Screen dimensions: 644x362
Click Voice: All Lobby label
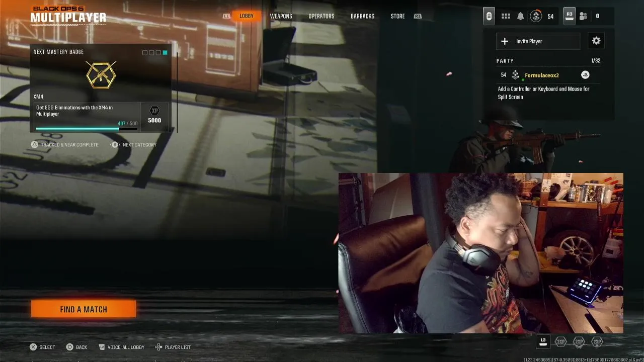coord(126,347)
